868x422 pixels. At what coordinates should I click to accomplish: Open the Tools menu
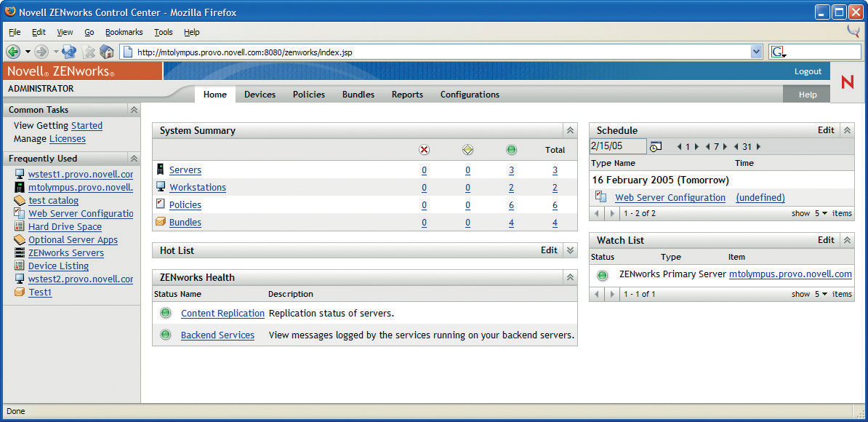(164, 32)
